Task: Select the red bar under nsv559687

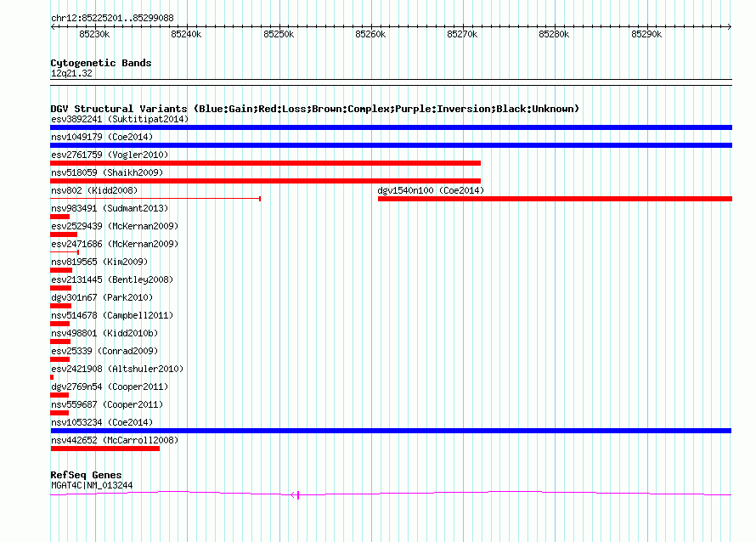Action: (x=59, y=413)
